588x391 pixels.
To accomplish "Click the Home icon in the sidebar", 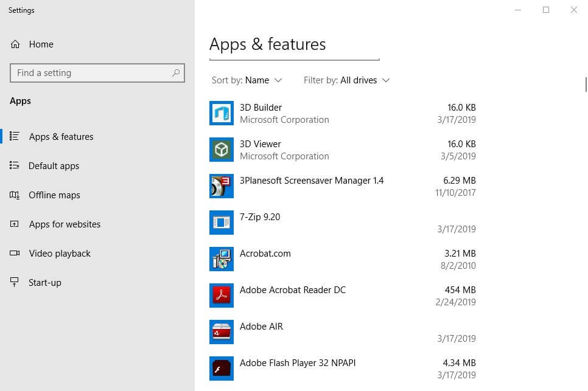I will tap(16, 44).
